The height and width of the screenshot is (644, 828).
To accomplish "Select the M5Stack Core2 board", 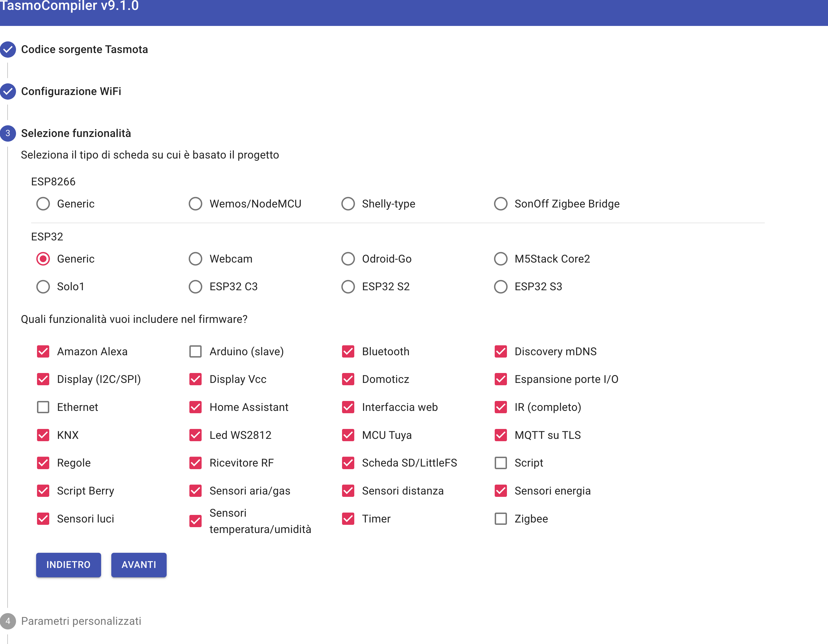I will pos(501,259).
